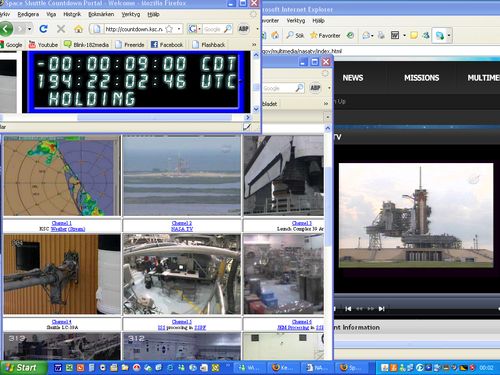Click the search magnifier in the countdown window

point(228,29)
